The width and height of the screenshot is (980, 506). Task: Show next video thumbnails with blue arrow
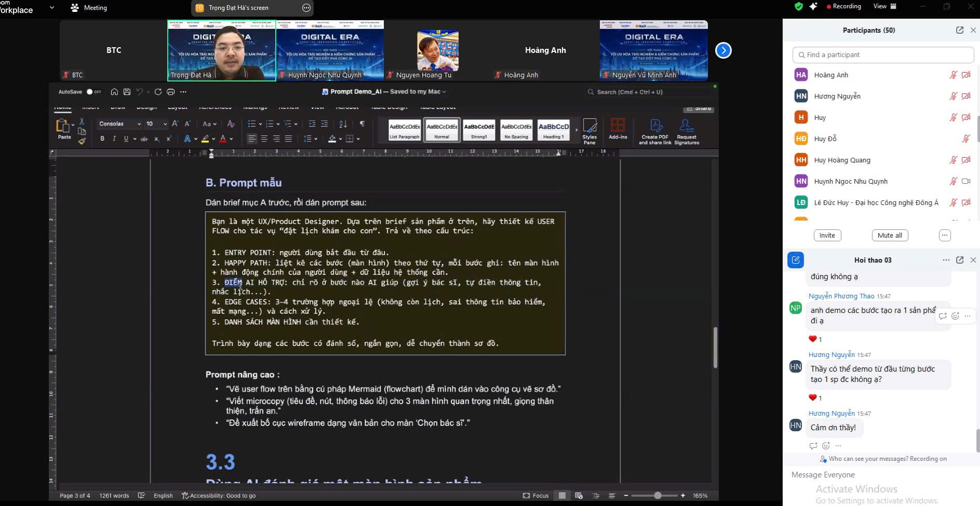click(x=723, y=50)
